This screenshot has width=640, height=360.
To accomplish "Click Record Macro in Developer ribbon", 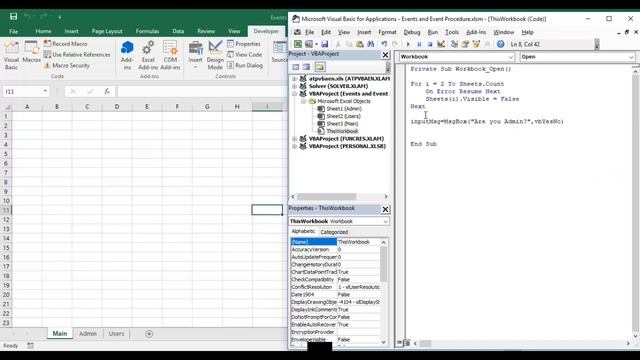I will (x=65, y=43).
